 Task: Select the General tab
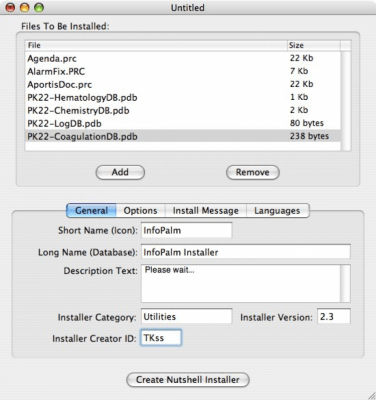tap(91, 211)
